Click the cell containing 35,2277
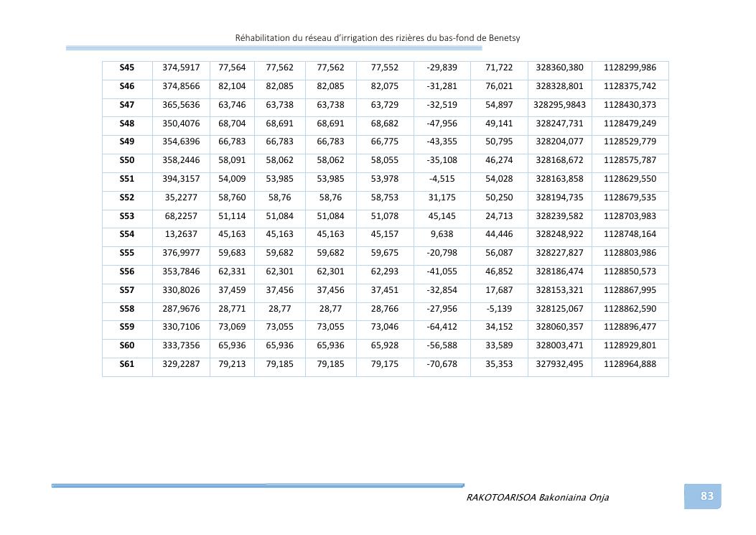 pos(181,197)
